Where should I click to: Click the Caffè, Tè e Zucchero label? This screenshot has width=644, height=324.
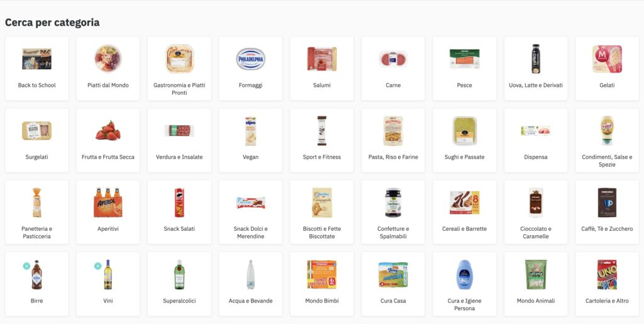pos(607,229)
